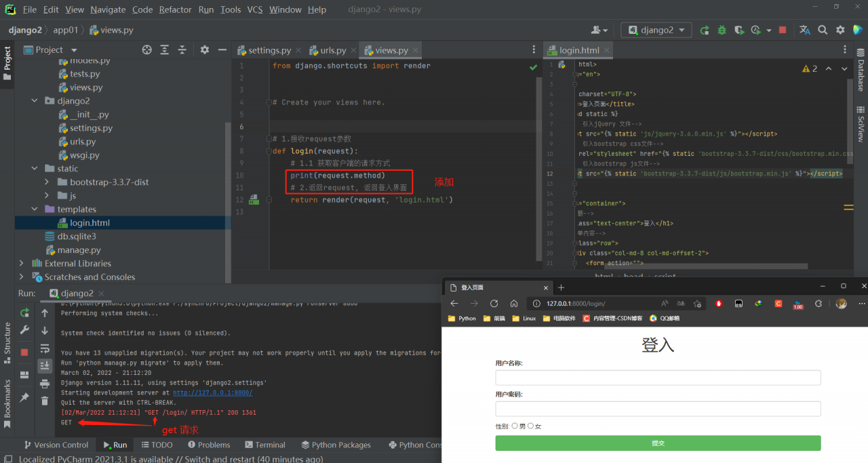Viewport: 868px width, 463px height.
Task: Select the 男 radio button
Action: tap(515, 426)
